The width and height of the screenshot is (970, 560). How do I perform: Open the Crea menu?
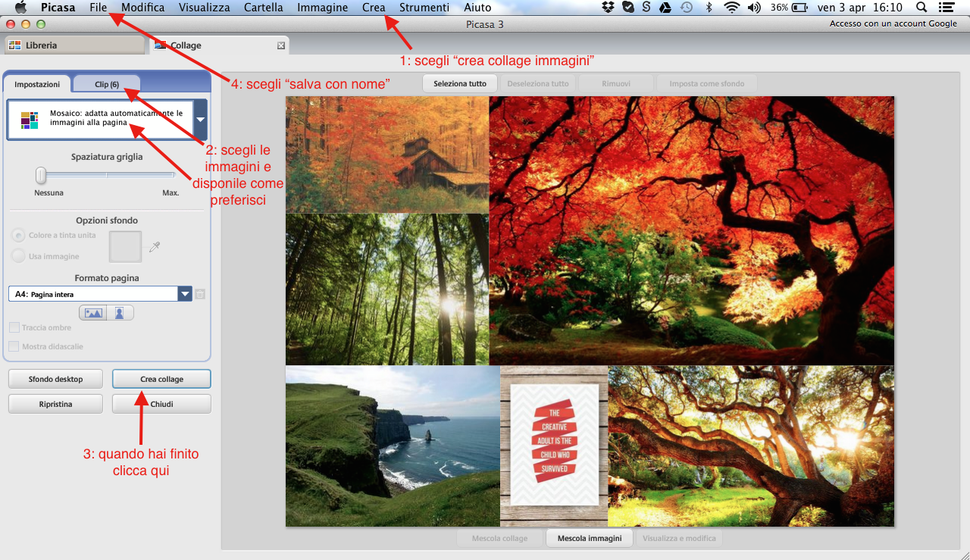click(x=374, y=8)
